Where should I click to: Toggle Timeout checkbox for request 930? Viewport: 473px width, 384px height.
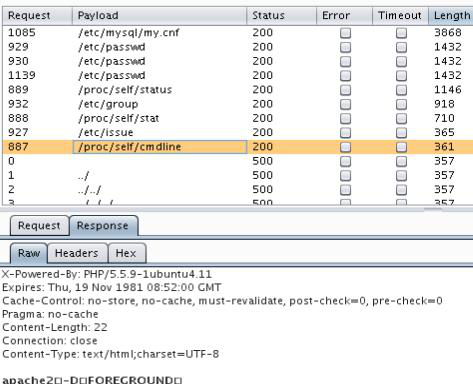pyautogui.click(x=401, y=62)
